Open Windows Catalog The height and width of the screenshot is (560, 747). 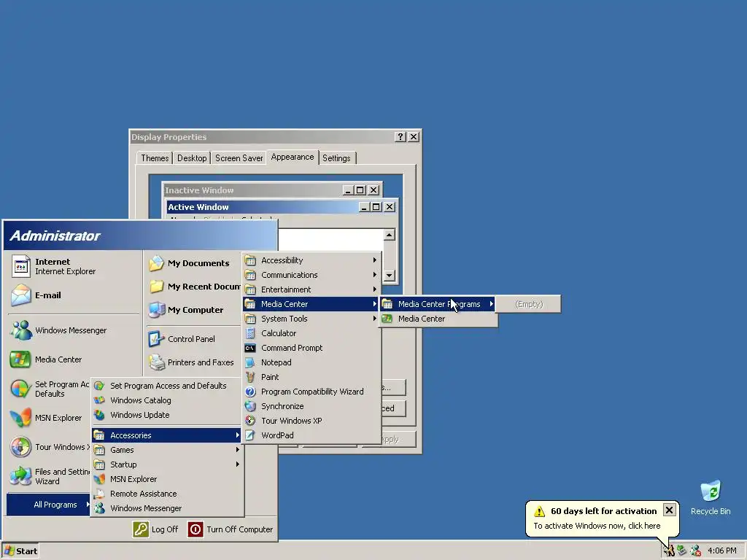(167, 400)
